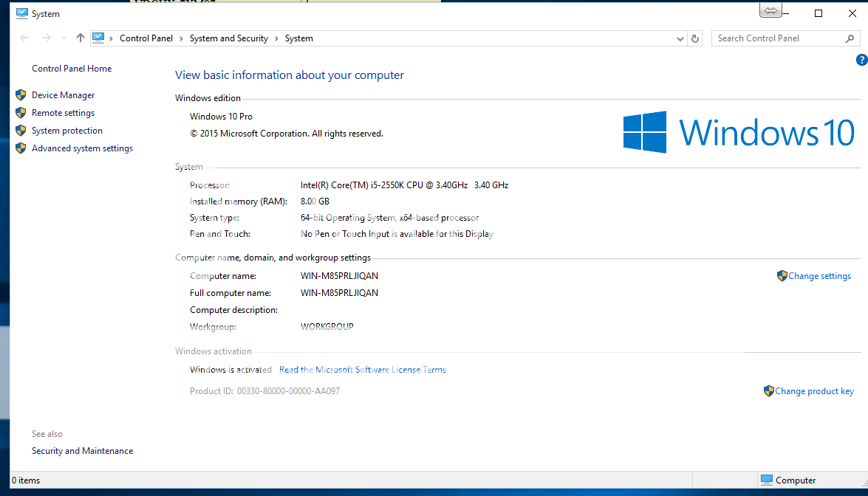Refresh the System page
This screenshot has height=496, width=868.
[x=695, y=38]
